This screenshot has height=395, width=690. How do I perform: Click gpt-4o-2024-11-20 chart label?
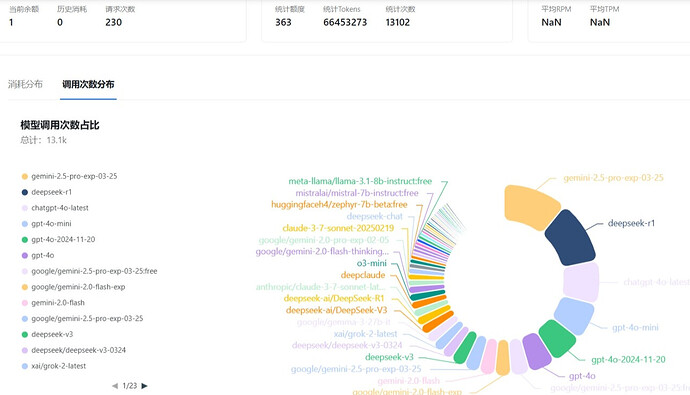pos(628,360)
